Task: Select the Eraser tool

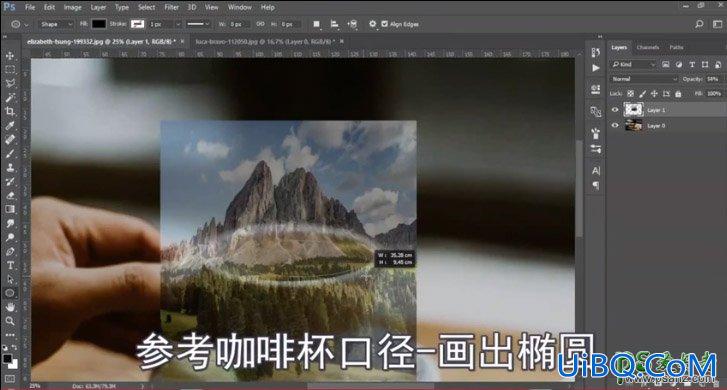Action: (x=10, y=195)
